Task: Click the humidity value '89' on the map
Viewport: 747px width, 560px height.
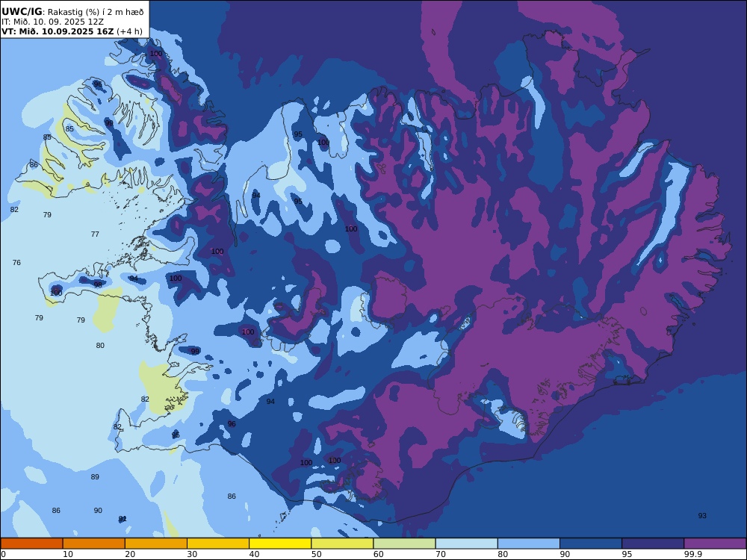Action: point(95,476)
